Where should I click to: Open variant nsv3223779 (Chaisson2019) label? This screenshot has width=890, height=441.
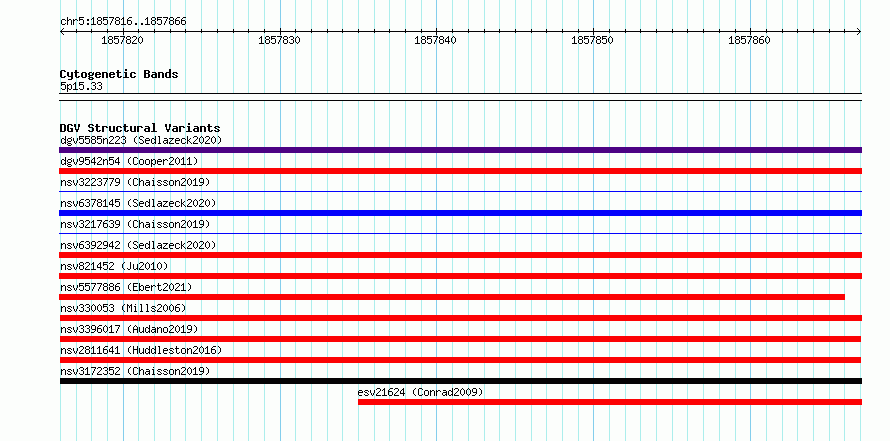click(135, 182)
